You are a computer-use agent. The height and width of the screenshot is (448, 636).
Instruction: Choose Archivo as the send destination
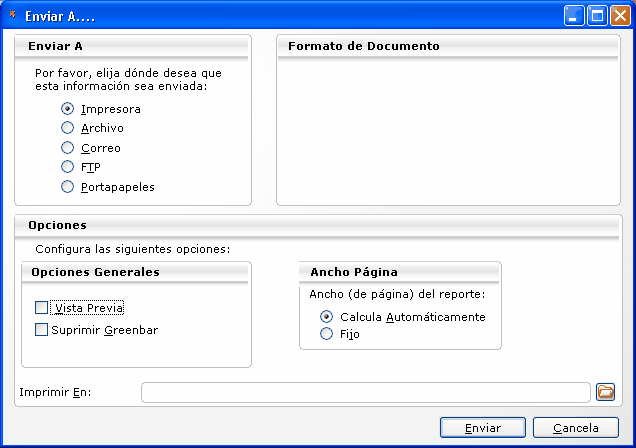tap(68, 128)
